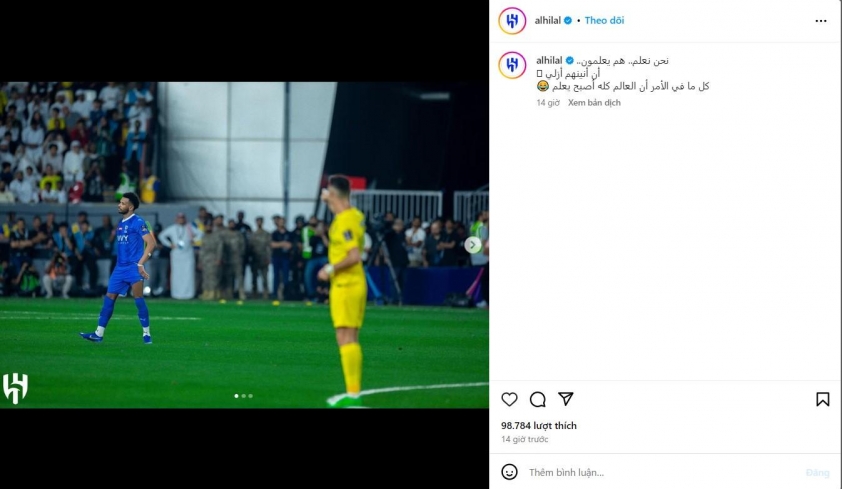This screenshot has height=489, width=842.
Task: Follow alhilal via Theo dõi
Action: (604, 20)
